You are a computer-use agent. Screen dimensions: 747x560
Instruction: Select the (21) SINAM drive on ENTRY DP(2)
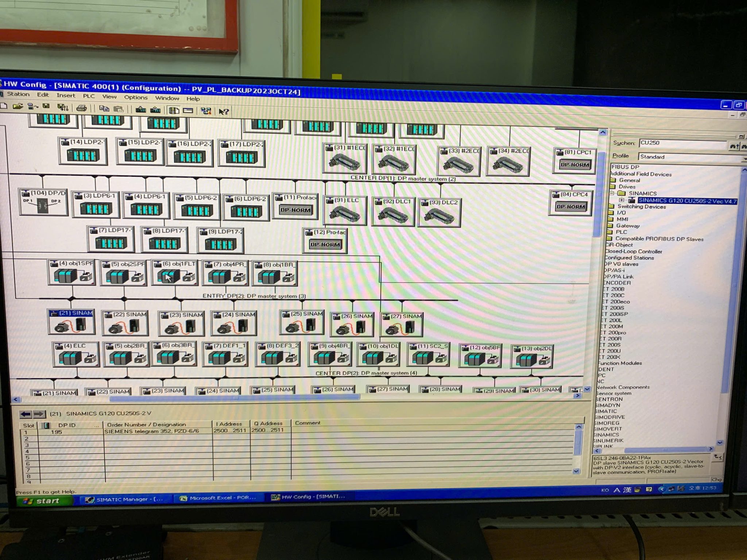pyautogui.click(x=71, y=322)
